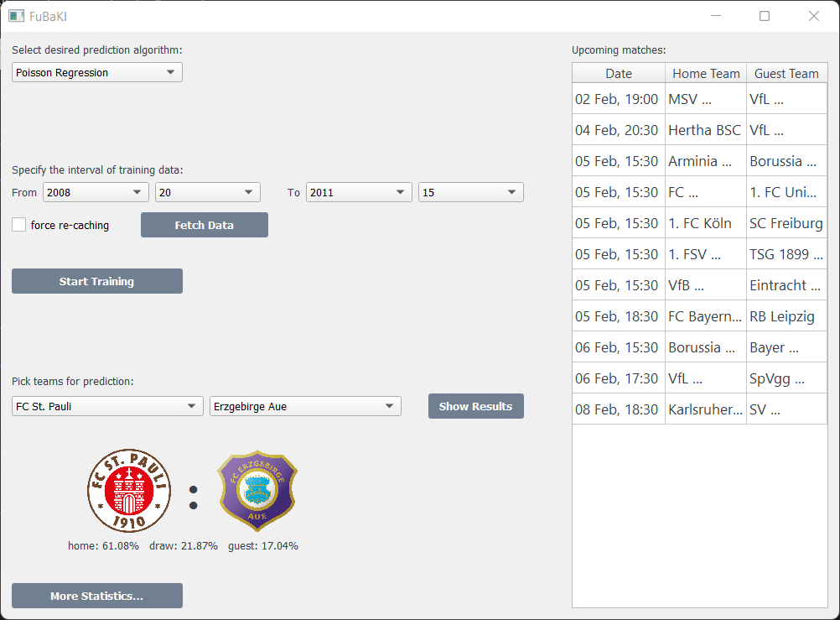Enable the force re-caching checkbox
This screenshot has width=840, height=620.
[18, 225]
